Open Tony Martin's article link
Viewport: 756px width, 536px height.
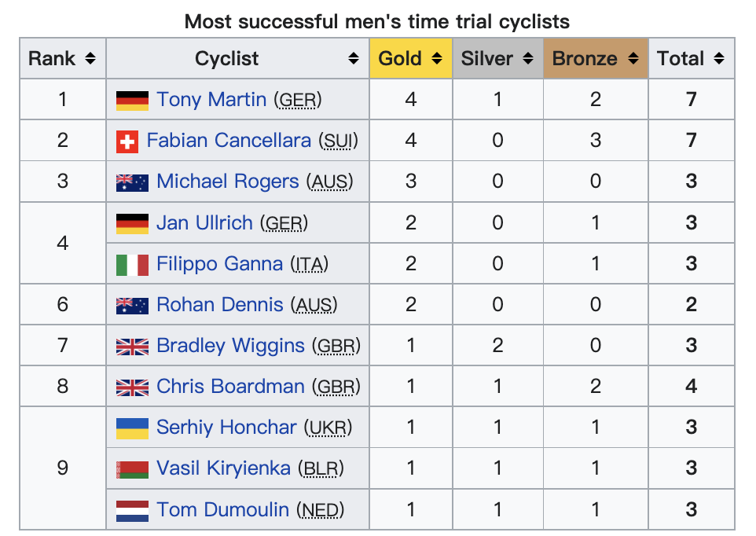point(211,100)
